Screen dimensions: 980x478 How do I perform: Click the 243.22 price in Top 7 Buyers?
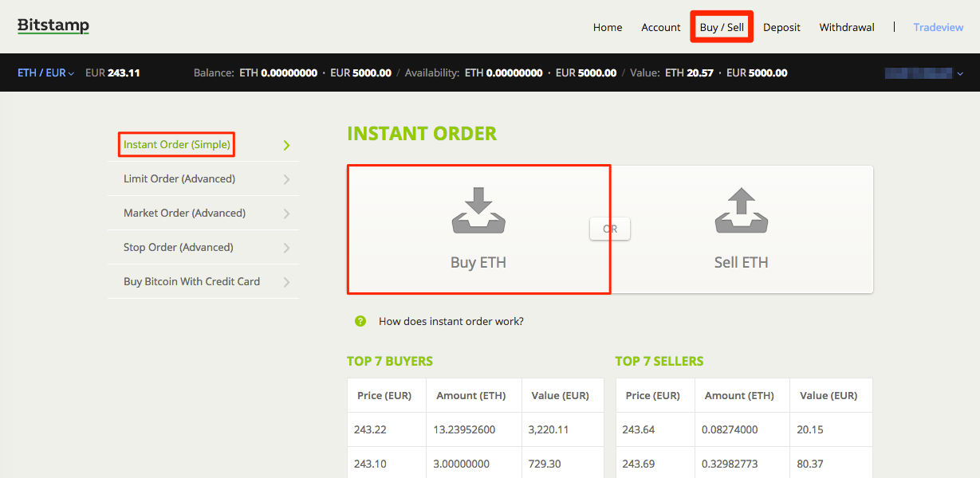tap(370, 429)
